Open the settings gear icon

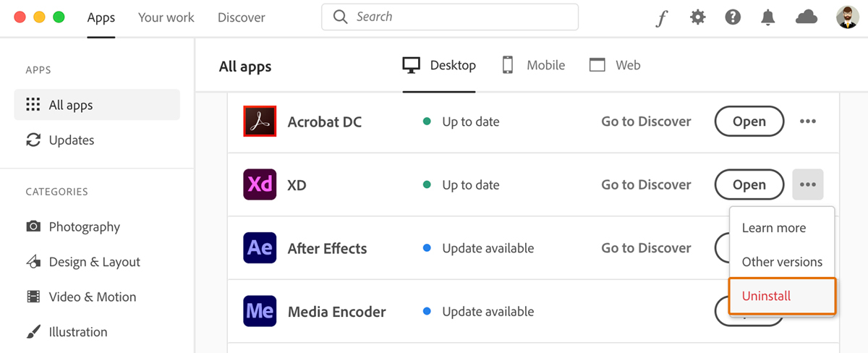697,17
